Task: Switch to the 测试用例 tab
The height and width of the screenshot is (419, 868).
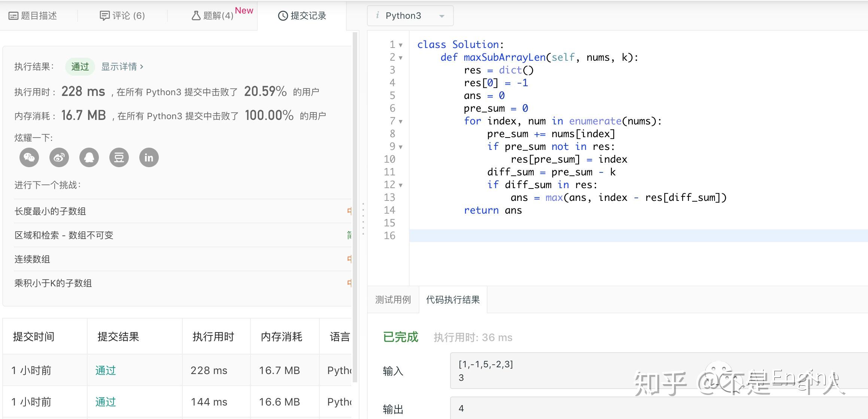Action: point(393,300)
